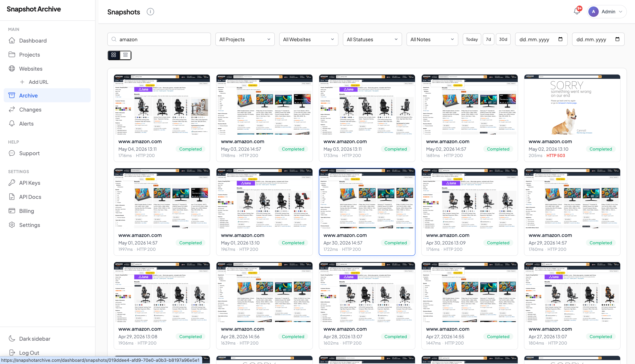Open snapshot thumbnail from May 03, 2026 14:57
The height and width of the screenshot is (364, 635).
click(264, 105)
